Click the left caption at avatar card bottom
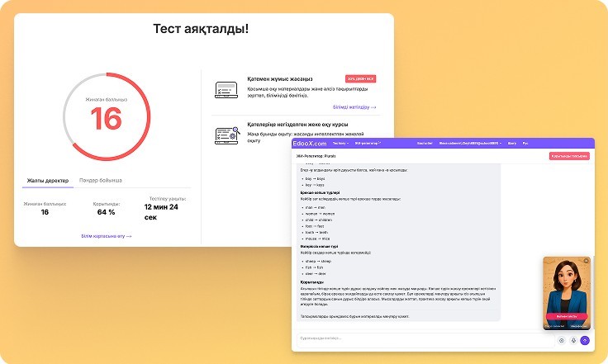608x364 pixels. pos(554,326)
